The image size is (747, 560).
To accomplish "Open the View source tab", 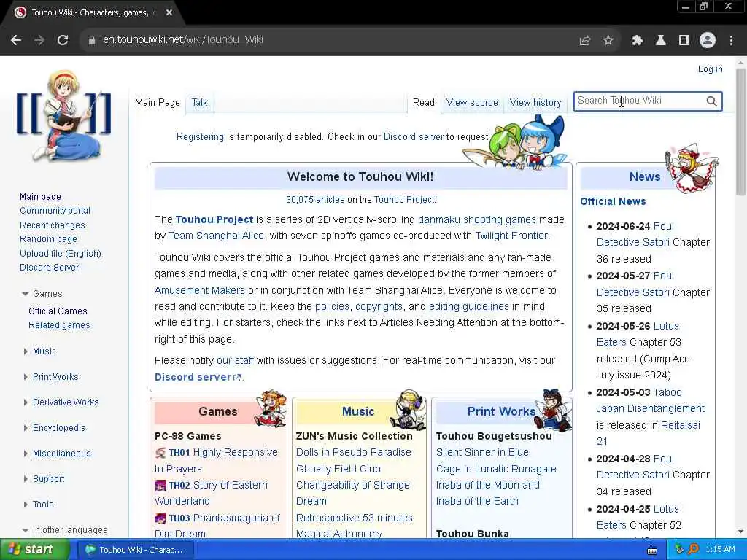I will pyautogui.click(x=472, y=102).
